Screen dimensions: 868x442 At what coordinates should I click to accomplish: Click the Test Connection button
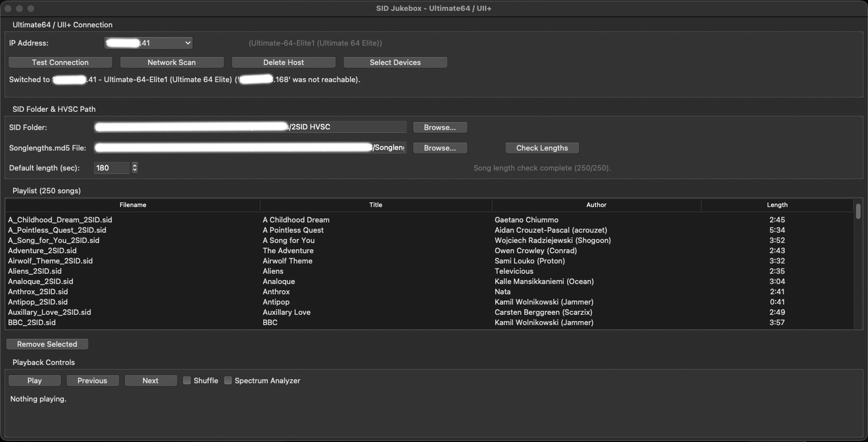(x=60, y=62)
